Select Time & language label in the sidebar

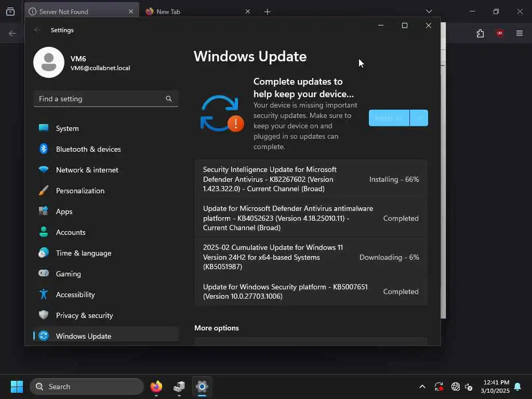pyautogui.click(x=84, y=253)
